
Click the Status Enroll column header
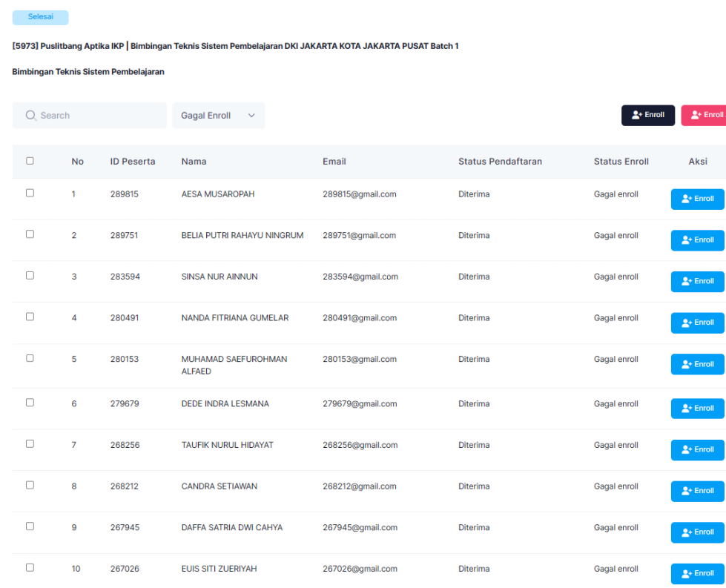click(x=621, y=162)
